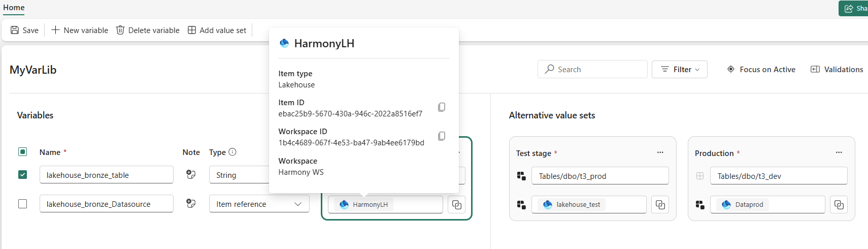This screenshot has width=868, height=249.
Task: Click the Save button
Action: (24, 30)
